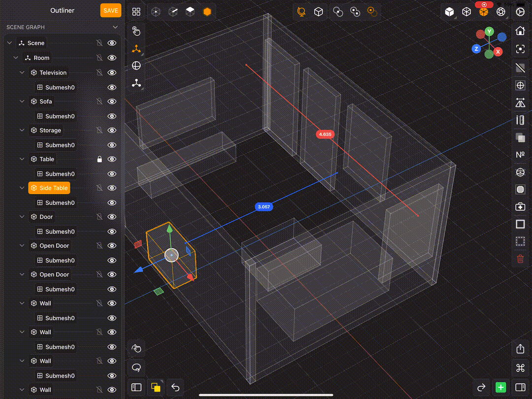Open the grid layout menu icon
The image size is (532, 399).
tap(136, 11)
